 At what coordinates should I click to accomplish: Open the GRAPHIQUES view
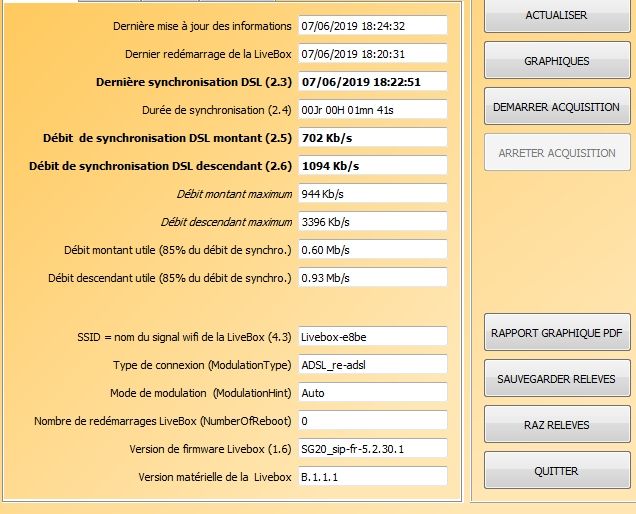pos(557,61)
